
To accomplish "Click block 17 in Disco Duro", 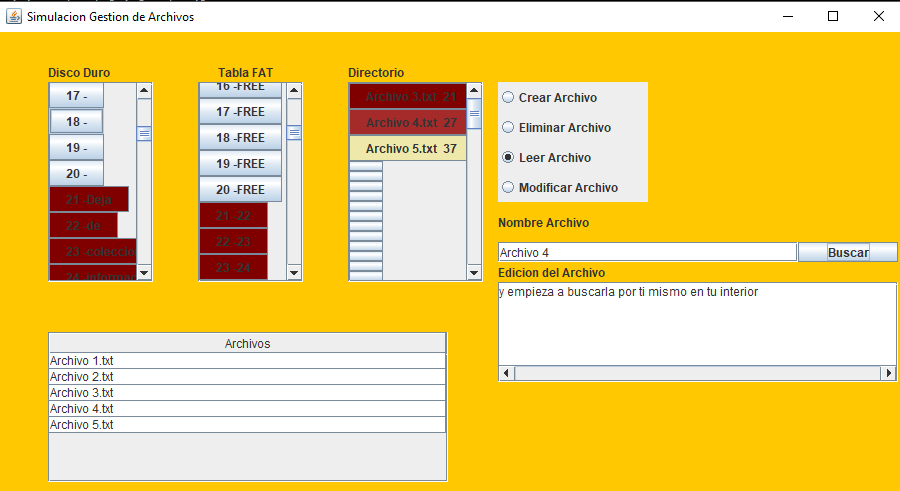I will point(76,95).
